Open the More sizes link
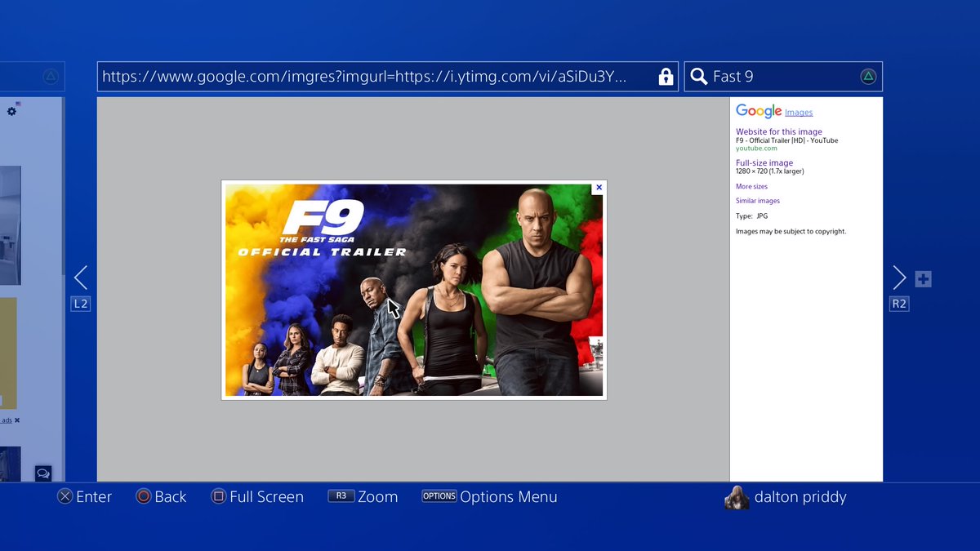Image resolution: width=980 pixels, height=551 pixels. click(751, 187)
